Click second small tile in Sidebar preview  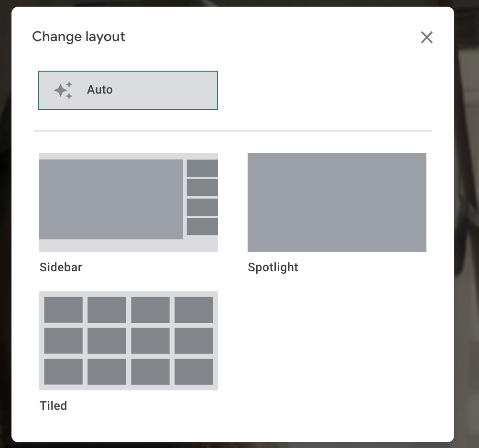pos(202,188)
